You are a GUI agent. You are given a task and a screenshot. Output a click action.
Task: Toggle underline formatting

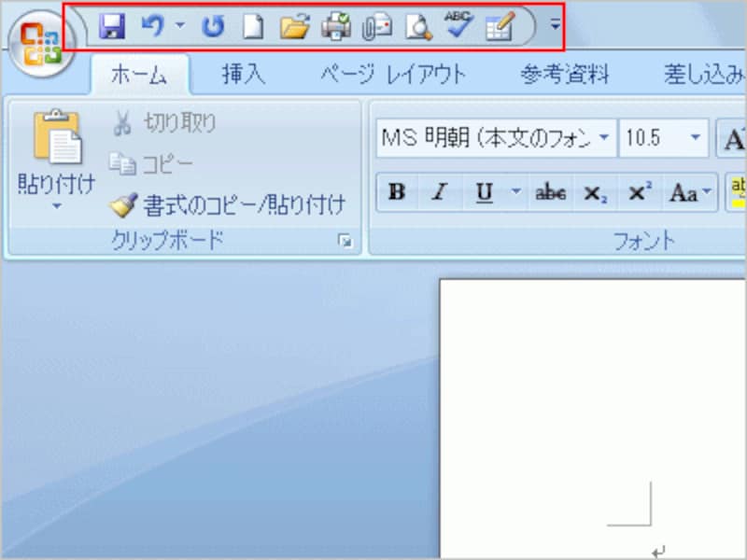click(x=484, y=192)
